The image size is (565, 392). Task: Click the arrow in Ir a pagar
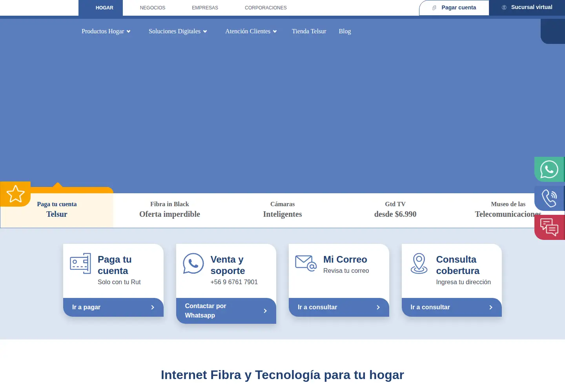pos(153,307)
